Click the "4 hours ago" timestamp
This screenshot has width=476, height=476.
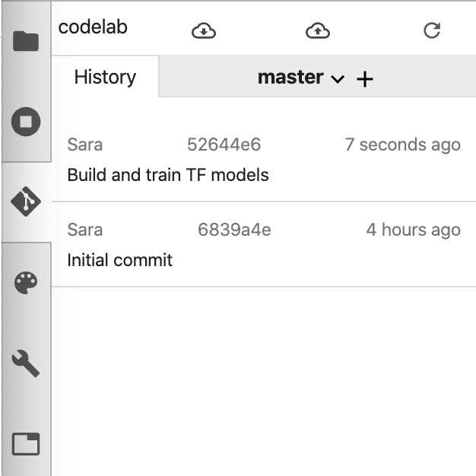click(x=413, y=230)
